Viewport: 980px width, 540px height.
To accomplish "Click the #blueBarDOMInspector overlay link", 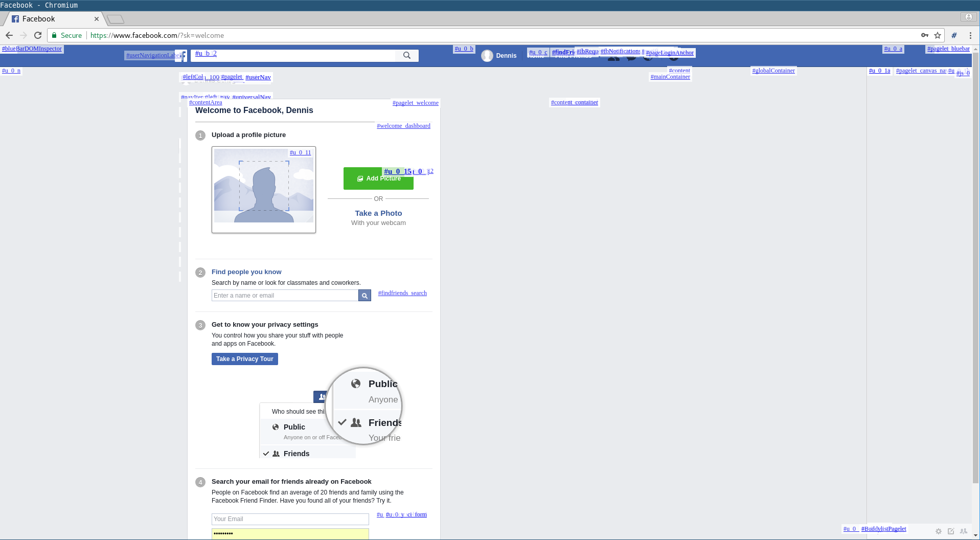I will coord(32,49).
